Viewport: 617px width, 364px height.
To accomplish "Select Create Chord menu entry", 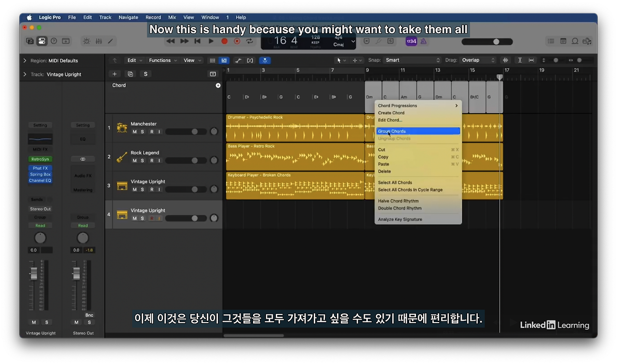I will [x=418, y=113].
